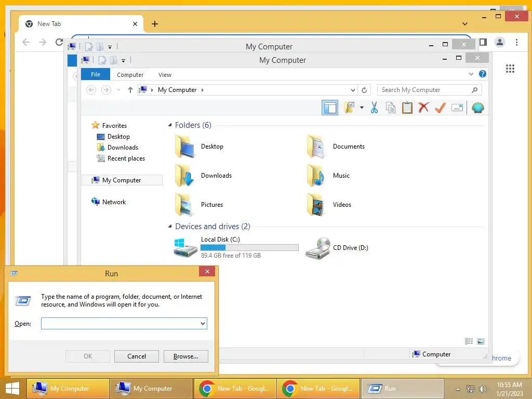532x399 pixels.
Task: Open a new Chrome tab with plus
Action: pos(155,24)
